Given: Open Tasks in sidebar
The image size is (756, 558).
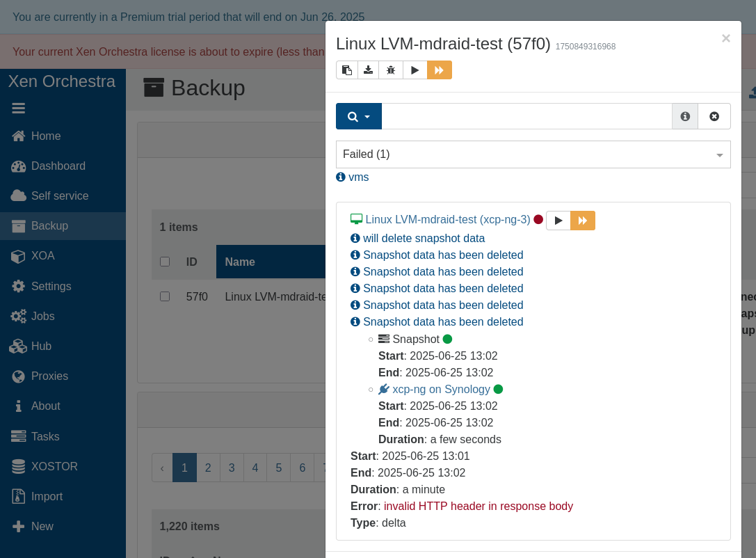Looking at the screenshot, I should point(63,436).
